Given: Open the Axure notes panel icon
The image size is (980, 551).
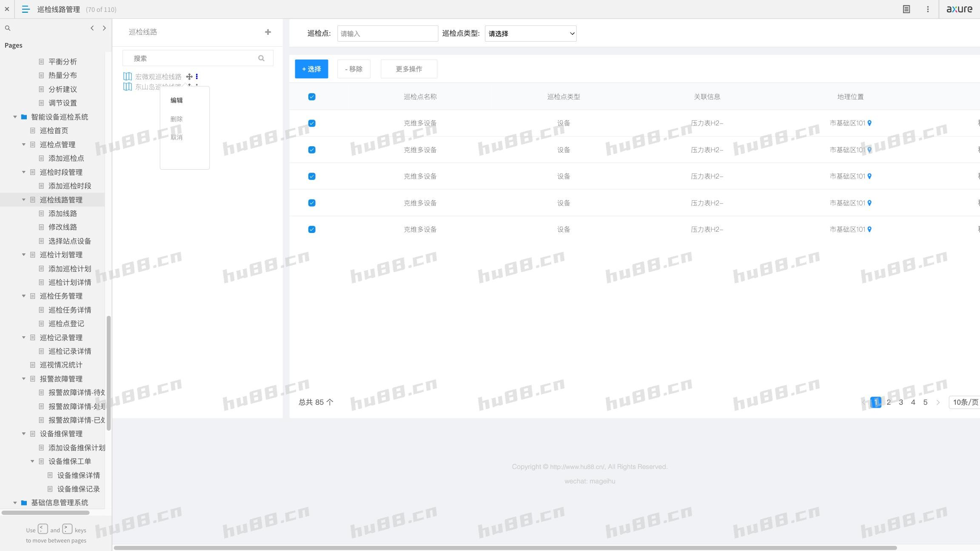Looking at the screenshot, I should [x=906, y=9].
